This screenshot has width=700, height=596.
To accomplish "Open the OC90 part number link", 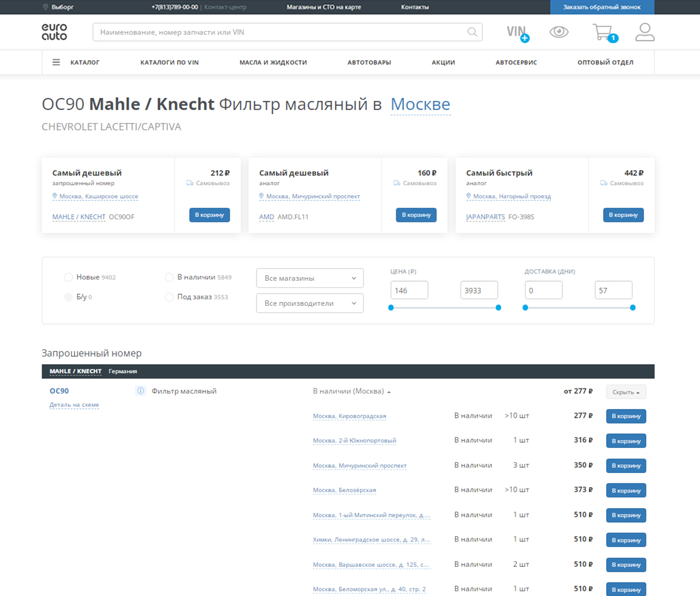I will 59,391.
